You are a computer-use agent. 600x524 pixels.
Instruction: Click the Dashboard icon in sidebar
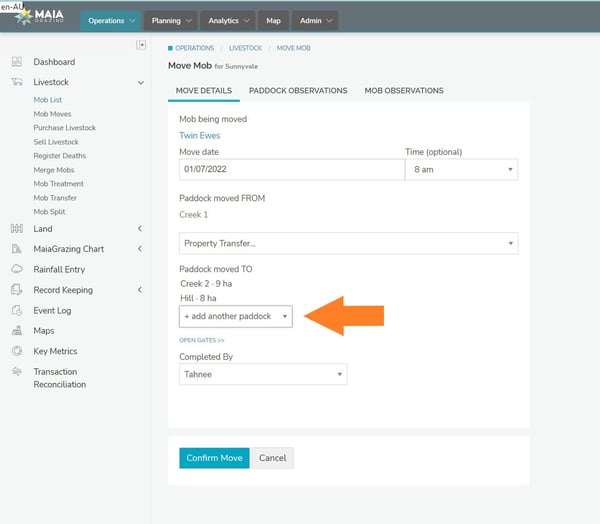(x=17, y=62)
